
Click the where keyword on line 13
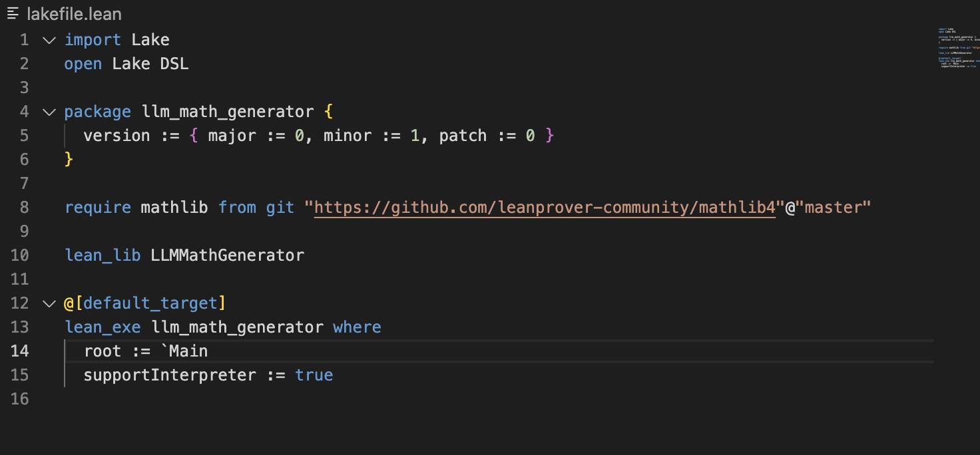click(x=358, y=327)
